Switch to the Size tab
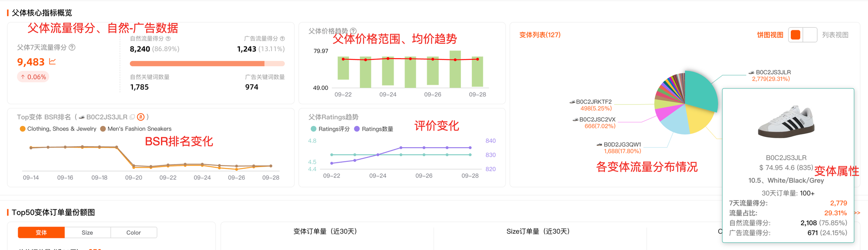The height and width of the screenshot is (250, 868). (x=87, y=233)
